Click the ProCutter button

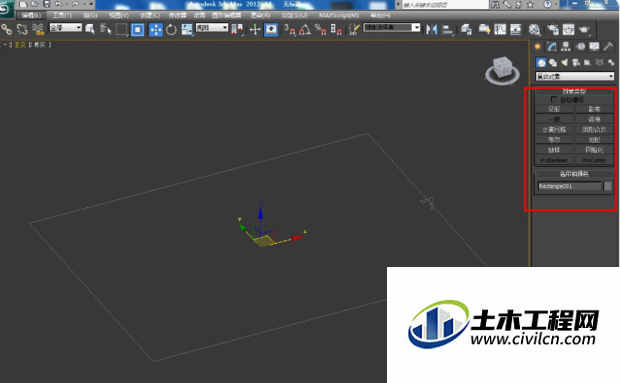(594, 160)
